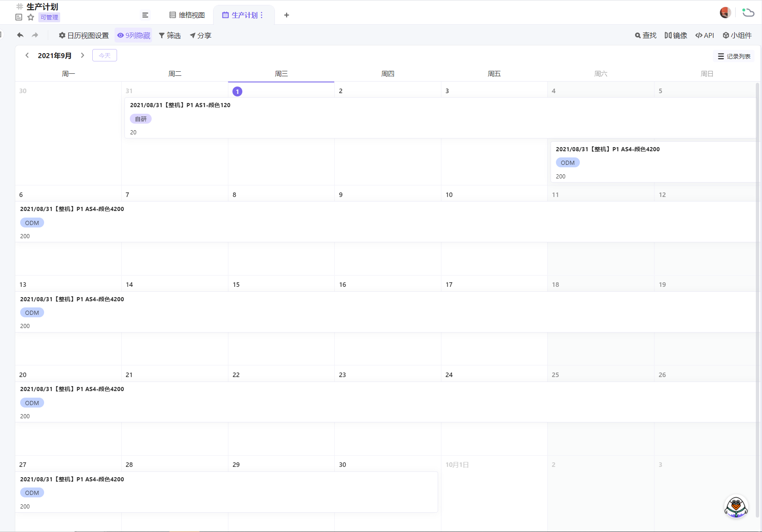
Task: Go to next month with right chevron
Action: coord(82,55)
